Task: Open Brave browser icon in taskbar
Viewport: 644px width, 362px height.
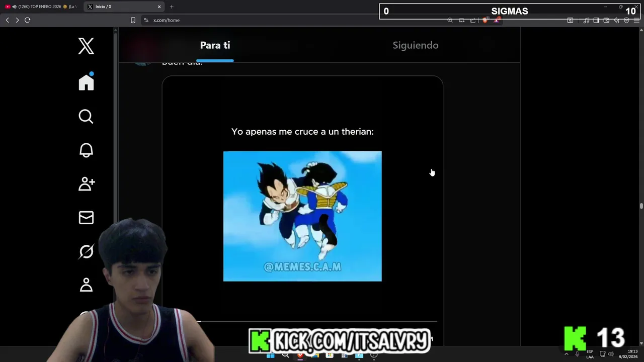Action: pyautogui.click(x=300, y=355)
